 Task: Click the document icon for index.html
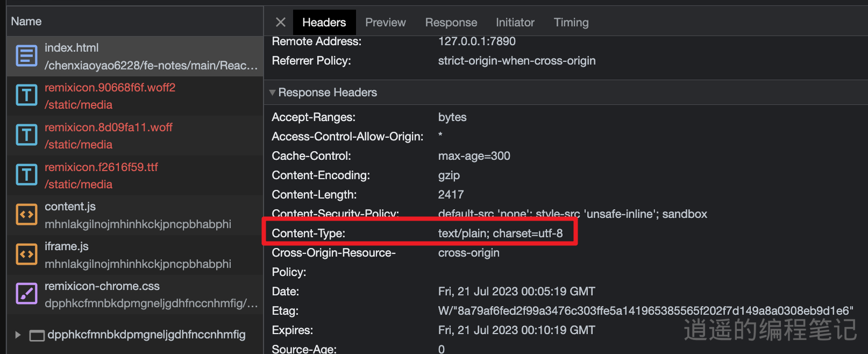26,56
